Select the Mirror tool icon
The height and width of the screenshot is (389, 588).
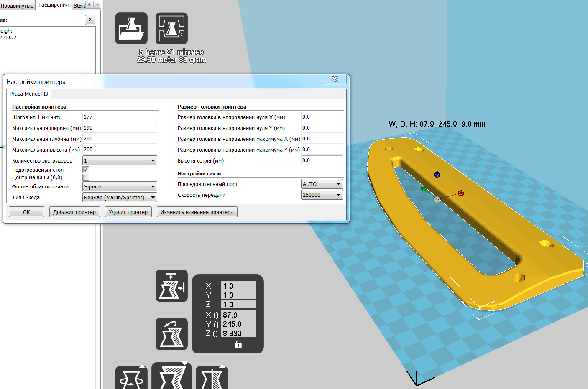pos(212,378)
